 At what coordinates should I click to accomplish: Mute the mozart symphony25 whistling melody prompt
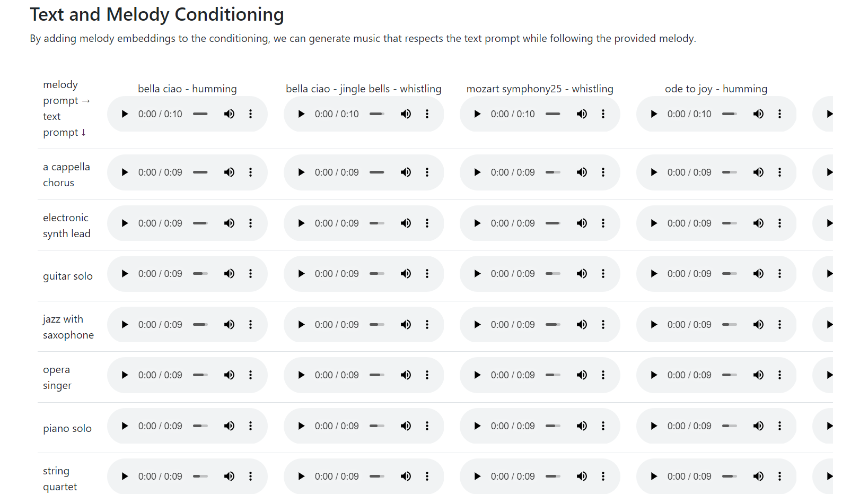pyautogui.click(x=582, y=114)
